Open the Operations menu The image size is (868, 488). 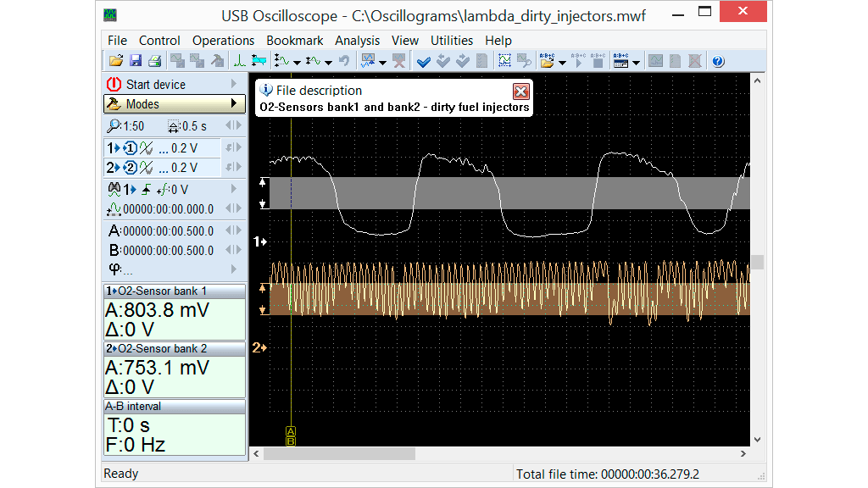tap(223, 41)
